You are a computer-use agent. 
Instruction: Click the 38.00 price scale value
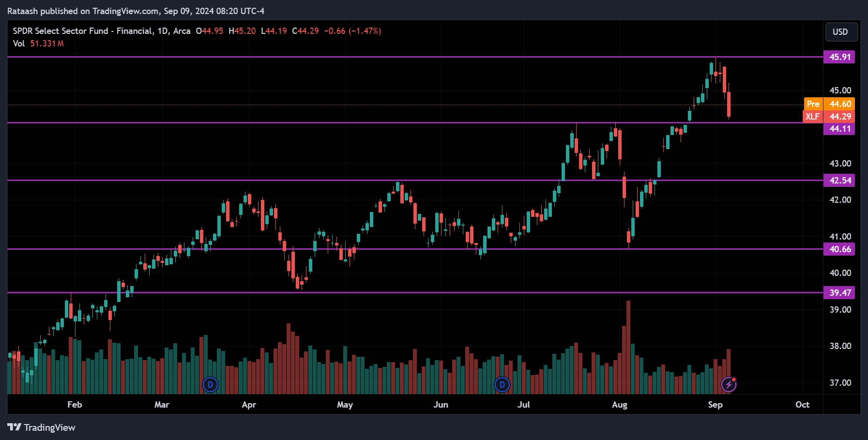tap(840, 346)
